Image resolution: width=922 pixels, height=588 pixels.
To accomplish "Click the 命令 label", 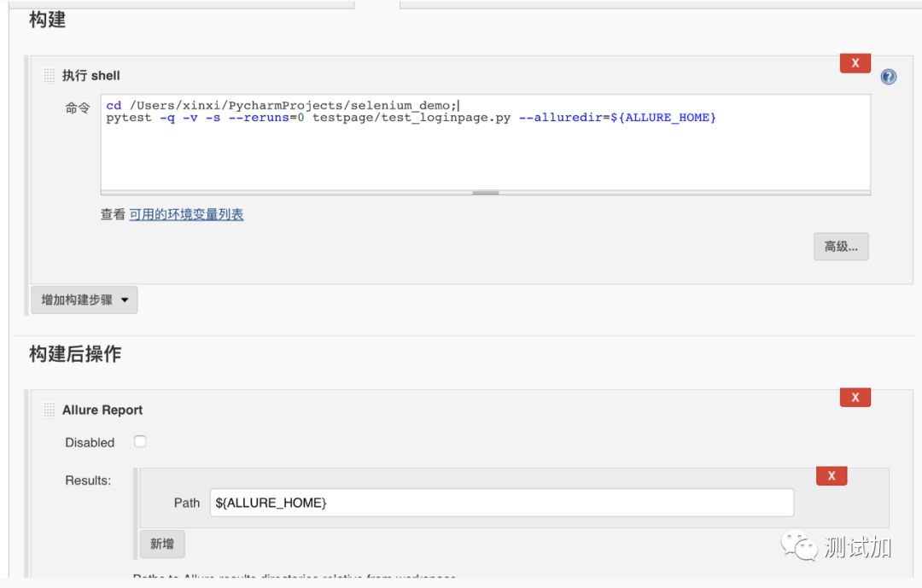I will (78, 108).
